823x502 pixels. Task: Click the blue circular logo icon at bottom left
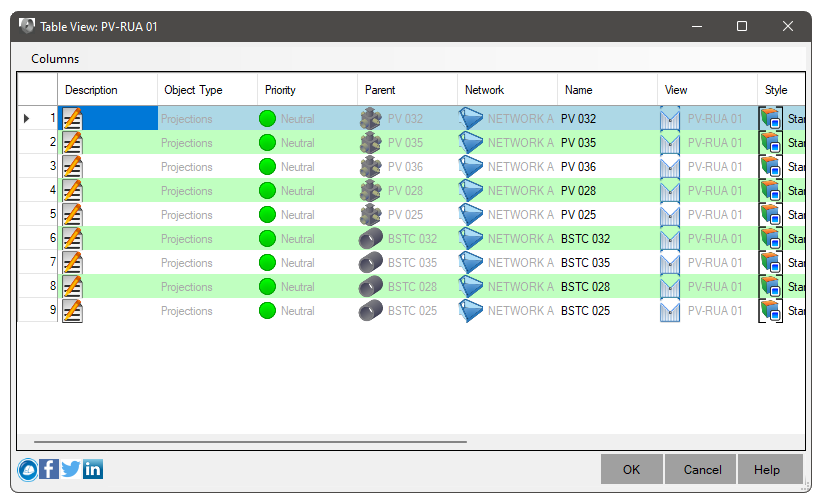pos(28,468)
